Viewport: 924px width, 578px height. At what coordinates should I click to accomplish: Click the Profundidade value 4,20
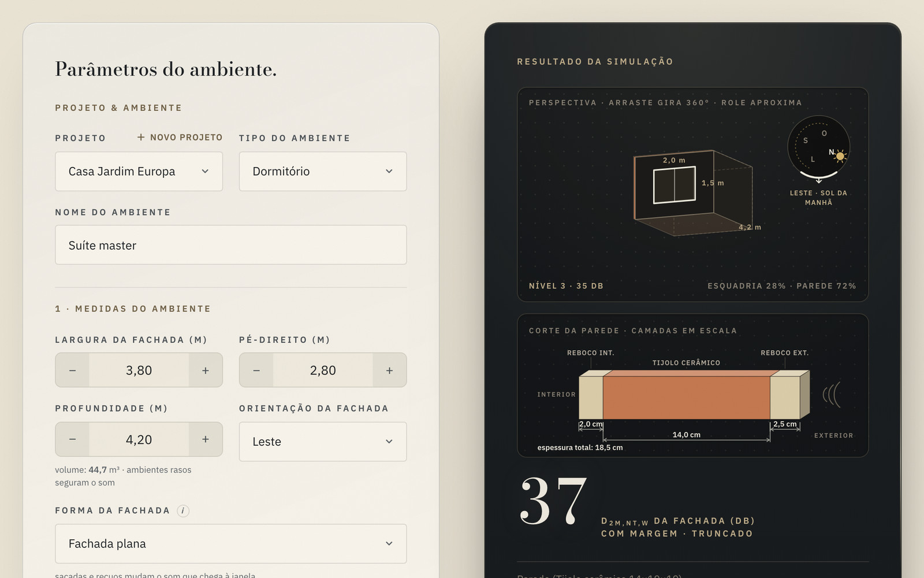pos(139,439)
